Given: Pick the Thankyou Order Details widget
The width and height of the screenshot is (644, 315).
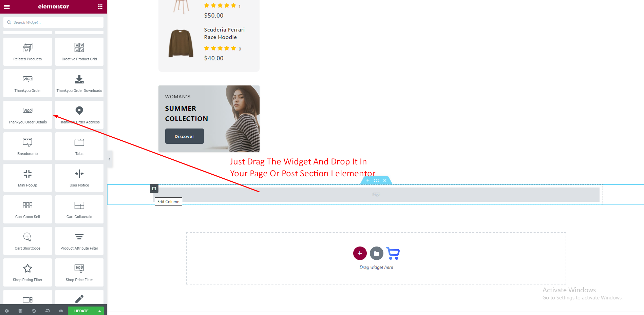Looking at the screenshot, I should [27, 115].
